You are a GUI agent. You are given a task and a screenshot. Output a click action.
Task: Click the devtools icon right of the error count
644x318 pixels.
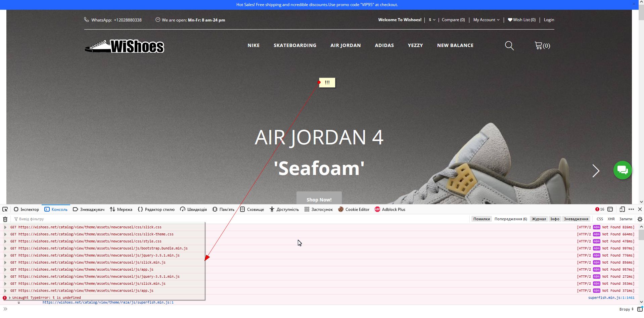click(610, 209)
